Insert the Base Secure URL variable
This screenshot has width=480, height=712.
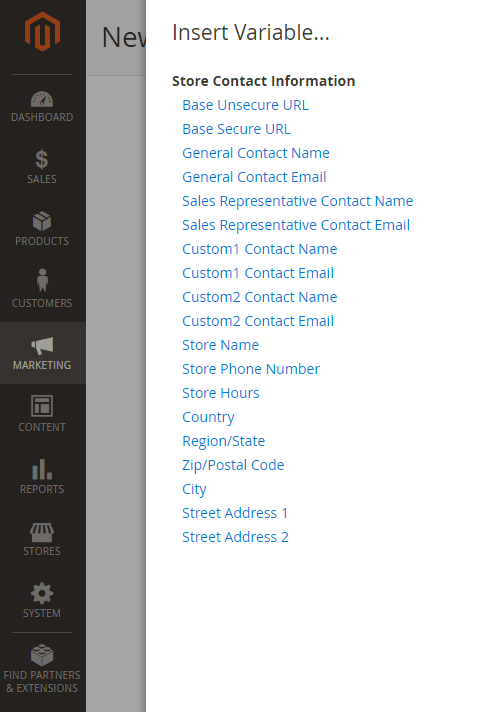236,129
